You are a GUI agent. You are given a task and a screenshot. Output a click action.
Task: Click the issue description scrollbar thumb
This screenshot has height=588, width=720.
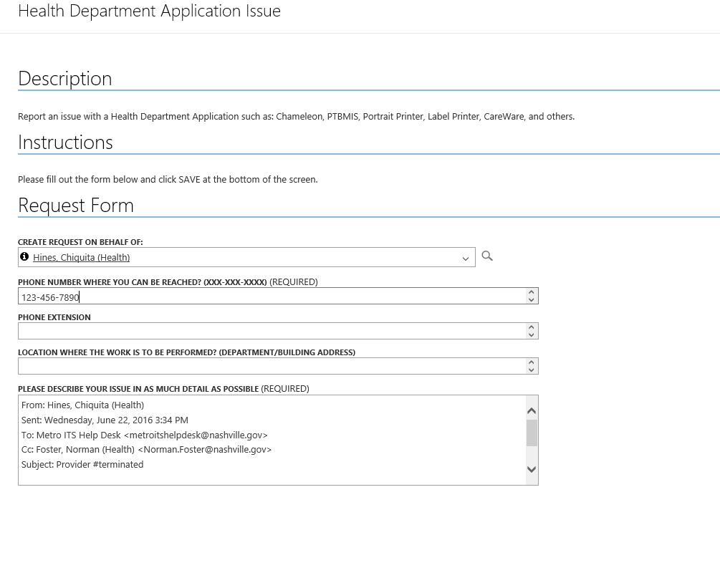click(x=532, y=433)
